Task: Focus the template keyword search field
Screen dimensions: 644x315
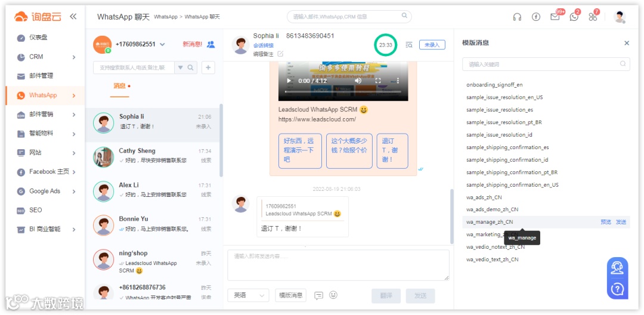Action: pos(546,64)
